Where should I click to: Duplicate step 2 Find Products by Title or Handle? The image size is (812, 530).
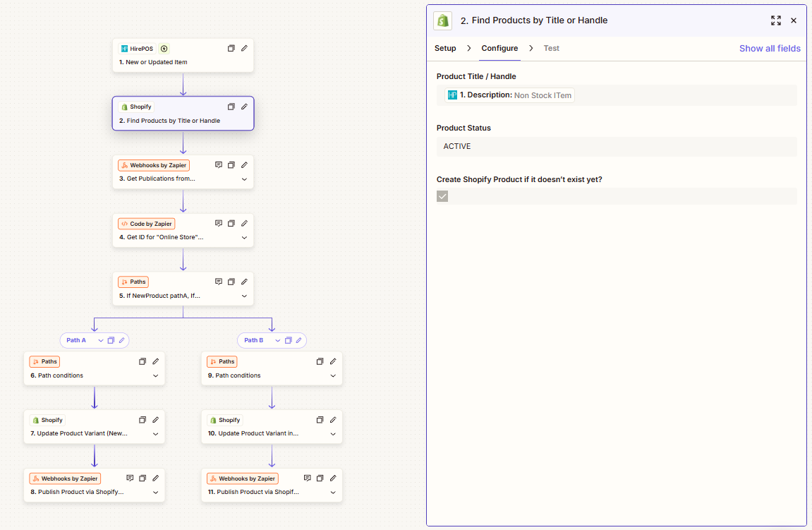point(231,107)
